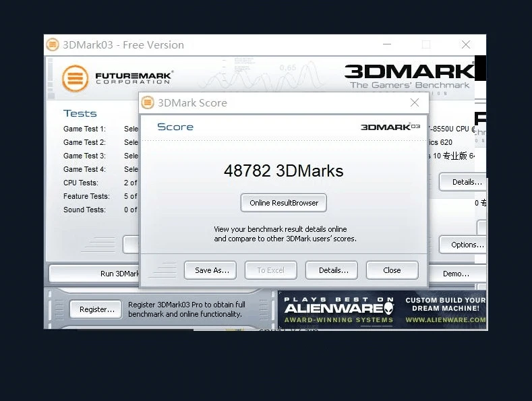Click the To Excel button
The height and width of the screenshot is (401, 532).
[x=270, y=270]
